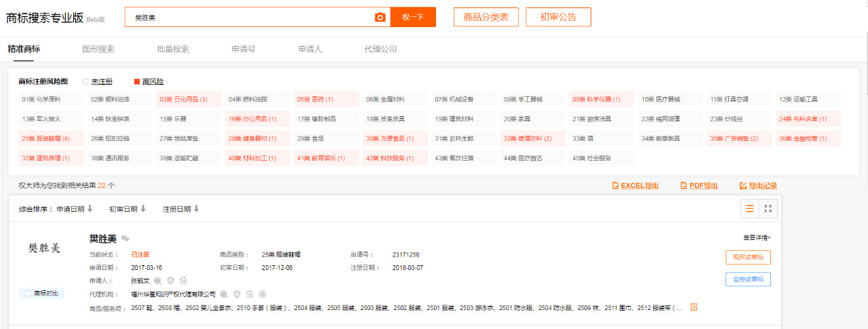Click the magnifier icon after 福州华星知识产权代理有限公司
This screenshot has width=868, height=329.
coord(224,294)
